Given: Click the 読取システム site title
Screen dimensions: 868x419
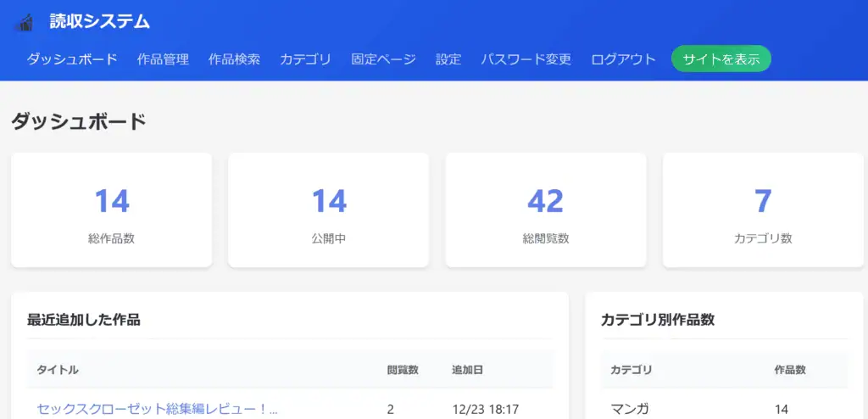Looking at the screenshot, I should pyautogui.click(x=100, y=21).
